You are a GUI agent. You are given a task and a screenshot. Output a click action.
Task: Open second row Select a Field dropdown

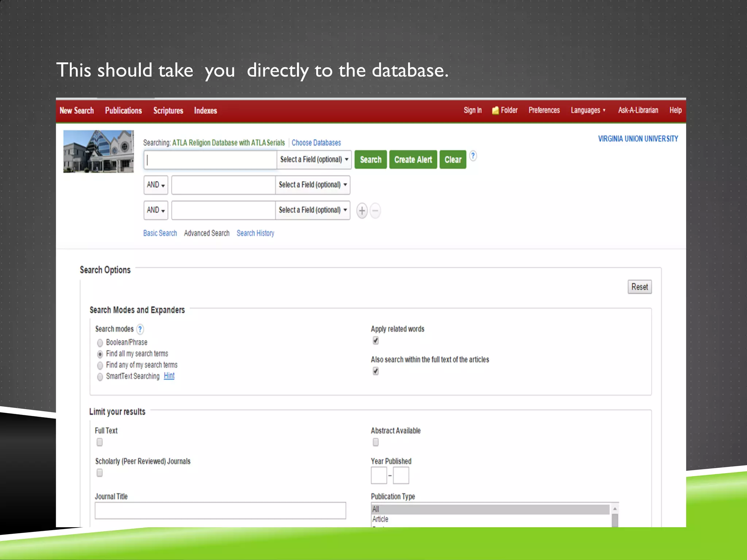313,185
